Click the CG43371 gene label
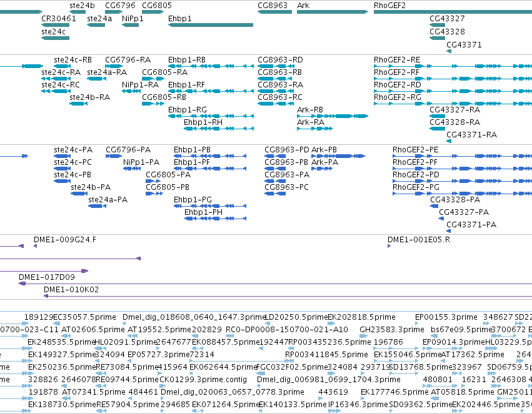 (464, 45)
